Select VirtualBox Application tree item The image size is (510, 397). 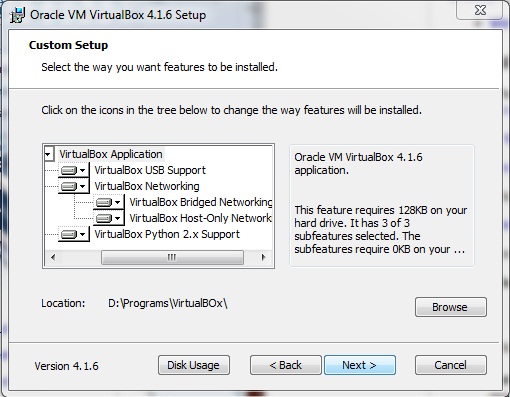(x=111, y=154)
